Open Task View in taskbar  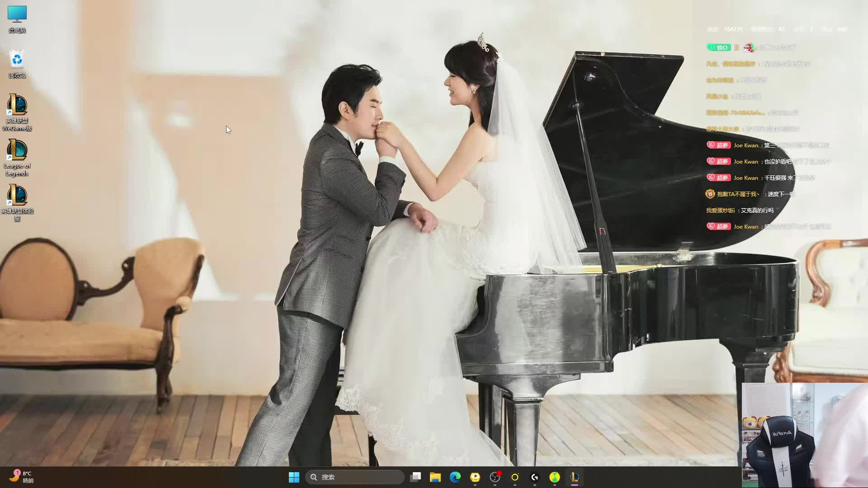(x=415, y=477)
